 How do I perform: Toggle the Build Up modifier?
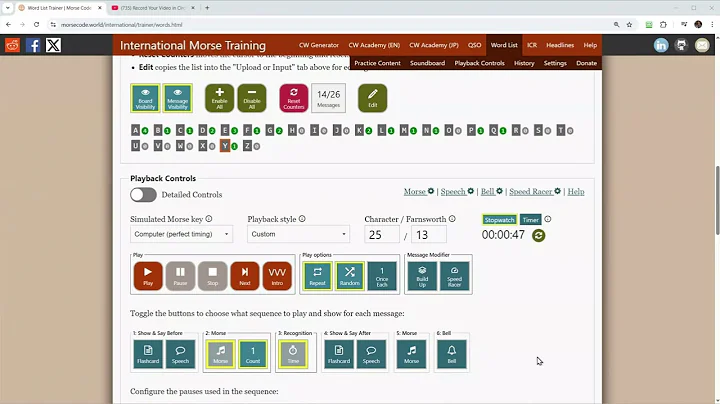point(422,276)
